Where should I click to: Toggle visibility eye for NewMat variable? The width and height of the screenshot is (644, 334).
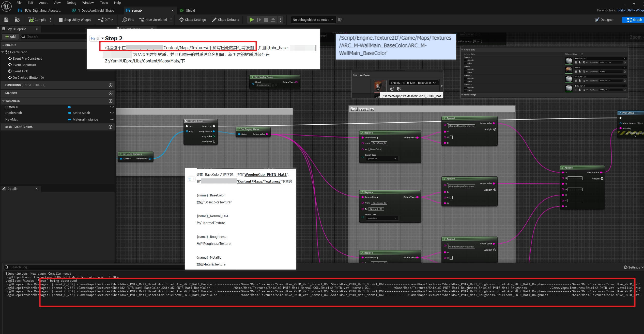point(111,120)
